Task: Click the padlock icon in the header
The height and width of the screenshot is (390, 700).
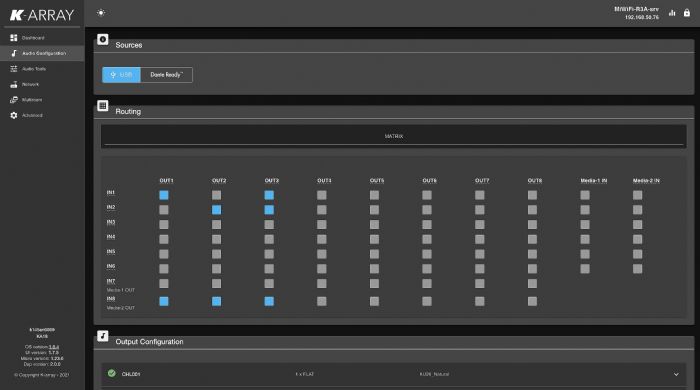Action: [687, 13]
